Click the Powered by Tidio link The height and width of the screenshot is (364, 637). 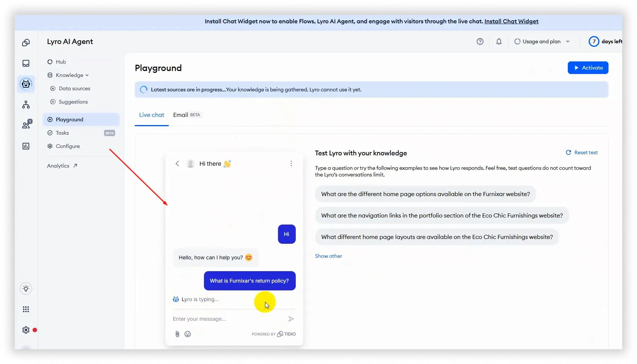pos(274,334)
